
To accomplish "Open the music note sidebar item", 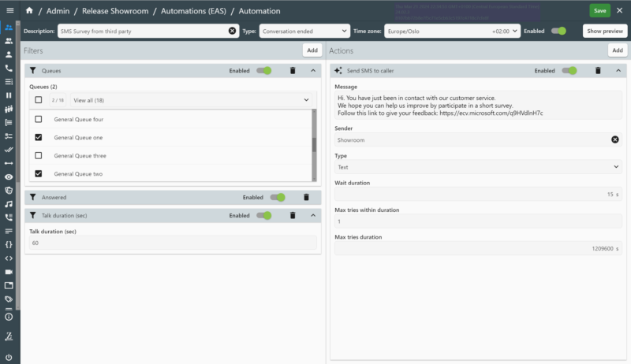I will click(9, 203).
